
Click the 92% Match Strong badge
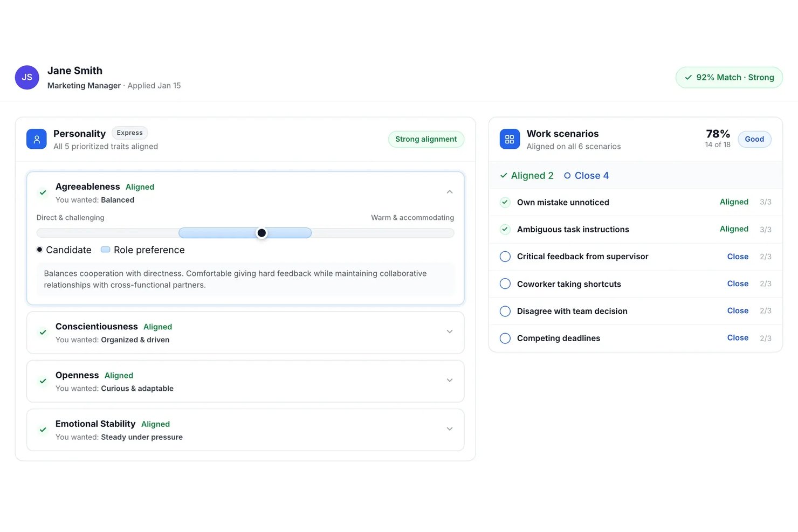[x=729, y=78]
